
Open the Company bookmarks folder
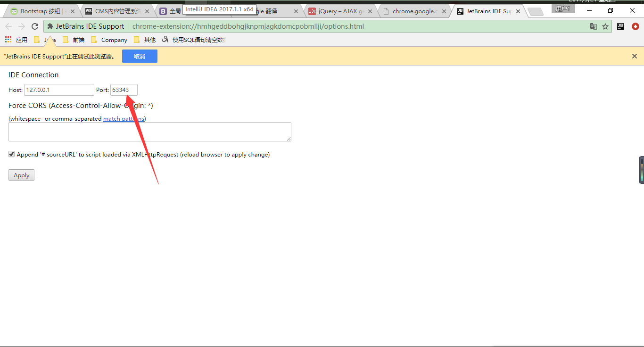tap(109, 40)
